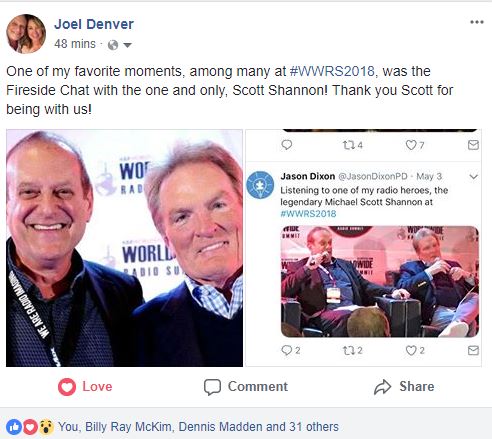
Task: Open the photo of two smiling men
Action: 124,248
